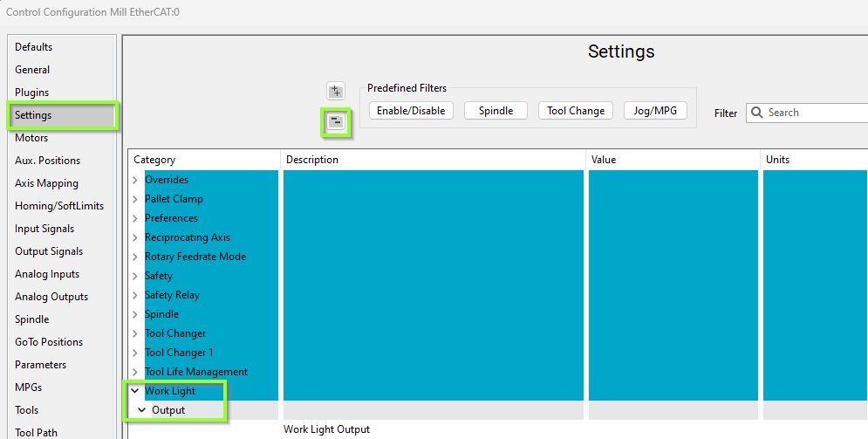The height and width of the screenshot is (439, 868).
Task: Open the General page
Action: (32, 70)
